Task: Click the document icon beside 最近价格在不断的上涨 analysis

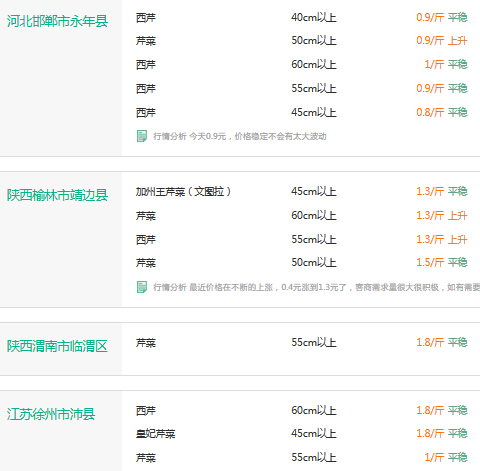Action: (x=142, y=287)
